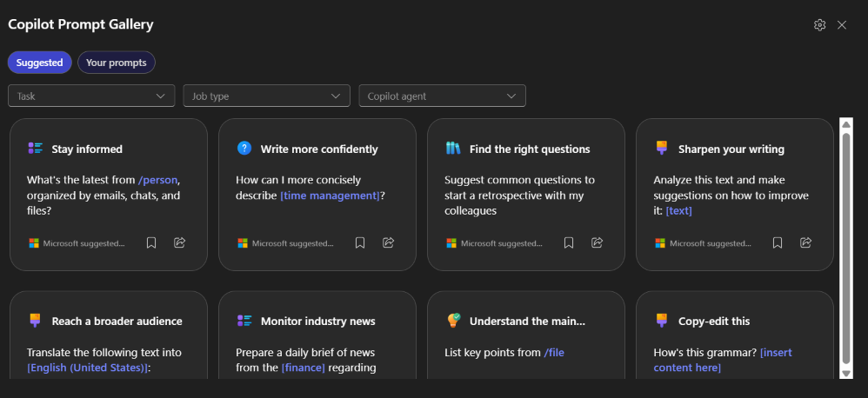Viewport: 868px width, 398px height.
Task: Click "Microsoft suggested..." under Stay informed
Action: 83,243
